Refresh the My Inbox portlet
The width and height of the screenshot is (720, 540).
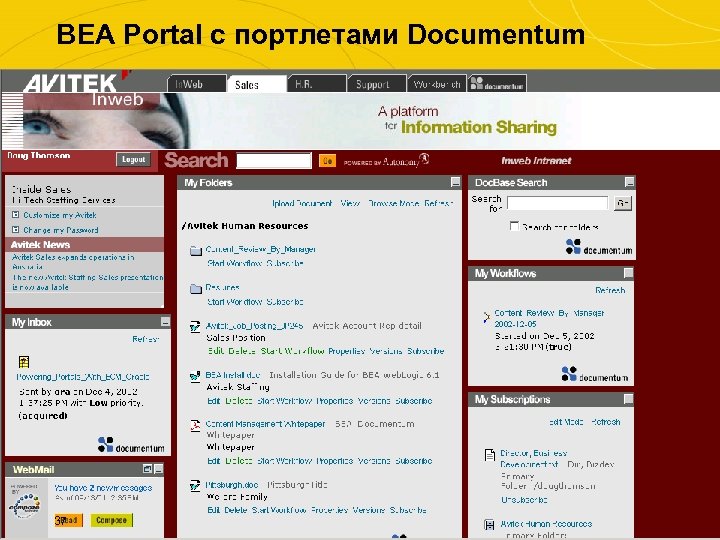pos(146,339)
